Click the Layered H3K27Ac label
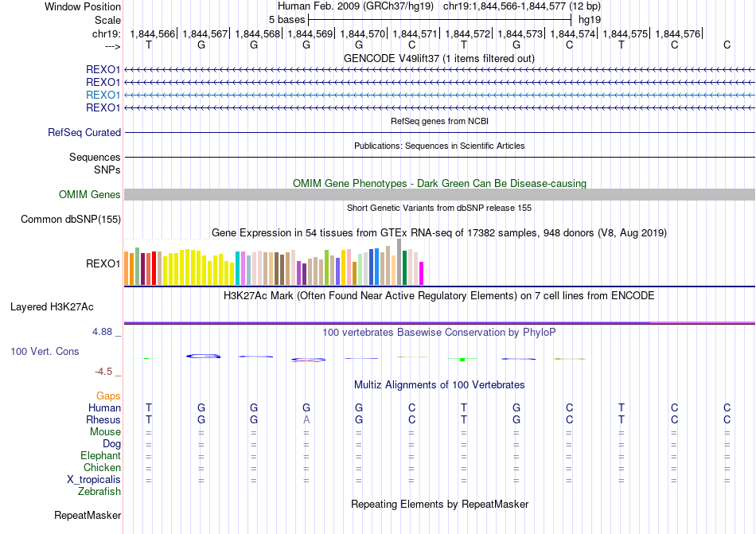 (x=52, y=307)
